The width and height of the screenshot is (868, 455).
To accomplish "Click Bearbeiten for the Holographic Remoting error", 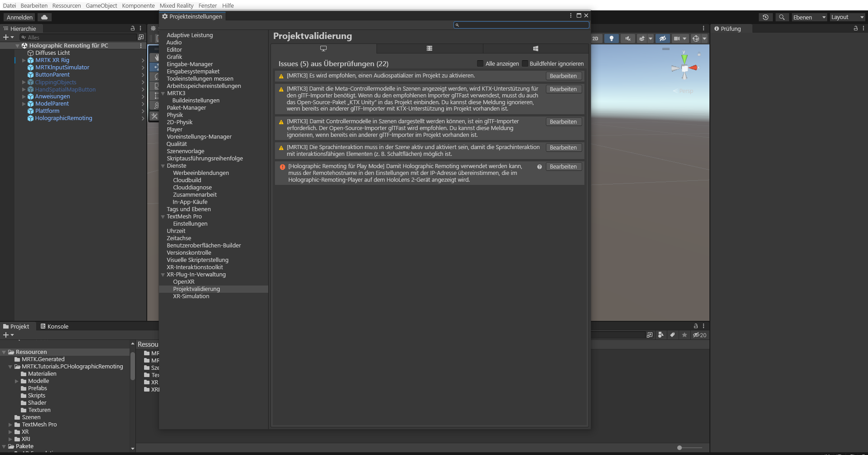I will click(563, 167).
